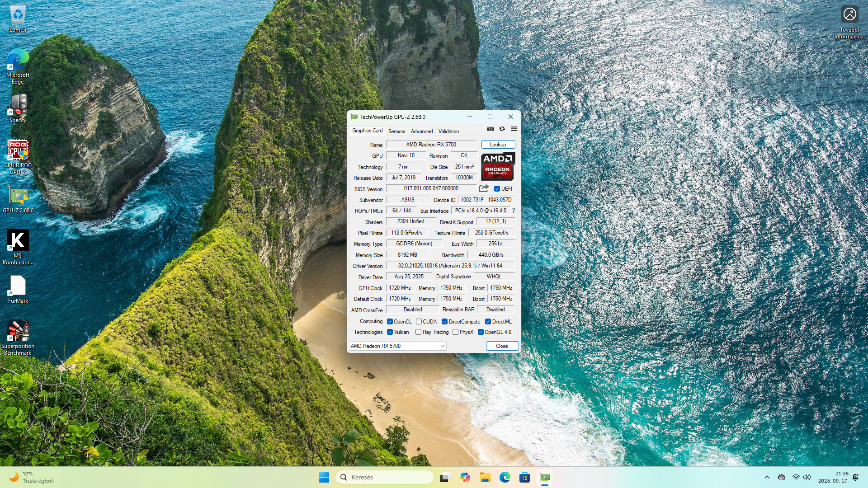The width and height of the screenshot is (868, 488).
Task: Switch to the Advanced tab
Action: pyautogui.click(x=421, y=131)
